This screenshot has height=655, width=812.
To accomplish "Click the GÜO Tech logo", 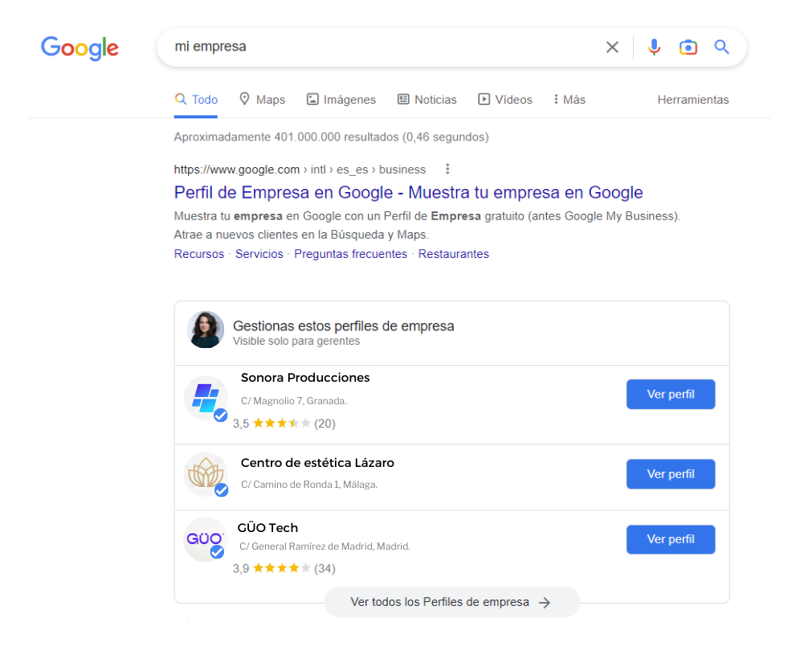I will coord(205,539).
